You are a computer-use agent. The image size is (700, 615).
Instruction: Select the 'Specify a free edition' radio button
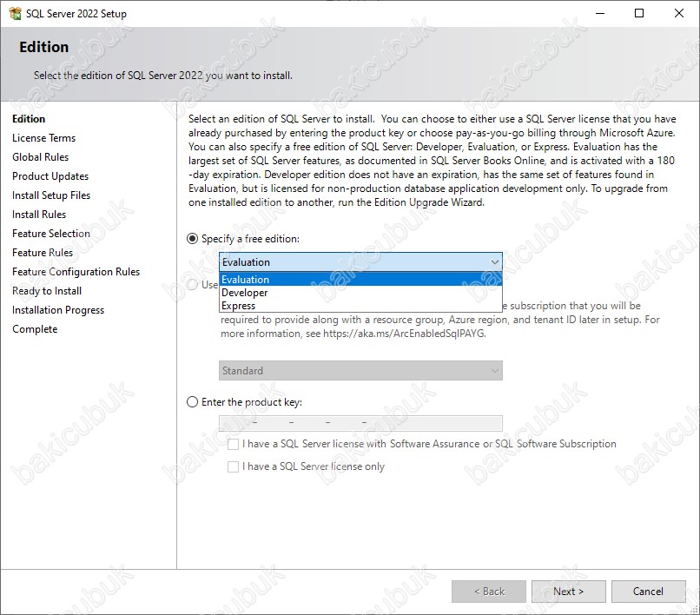[x=192, y=239]
